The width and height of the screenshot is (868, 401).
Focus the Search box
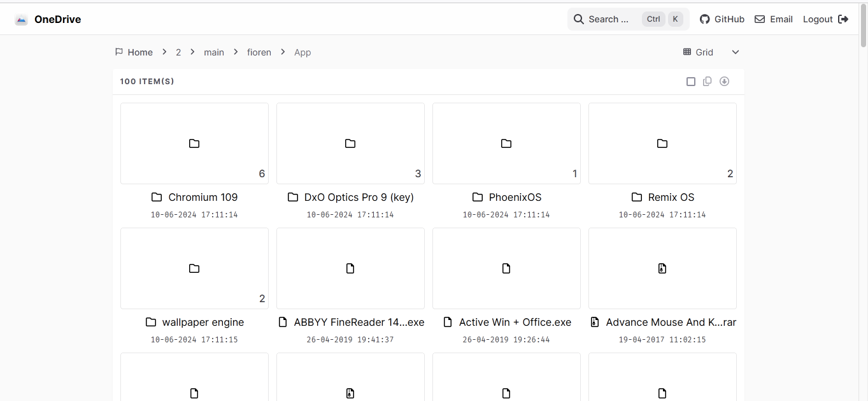coord(628,19)
